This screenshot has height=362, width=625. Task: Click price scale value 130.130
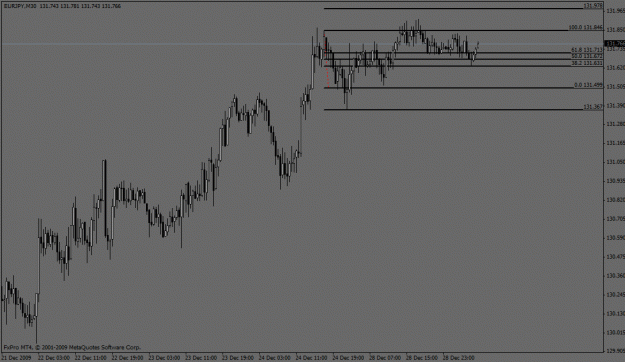(615, 314)
